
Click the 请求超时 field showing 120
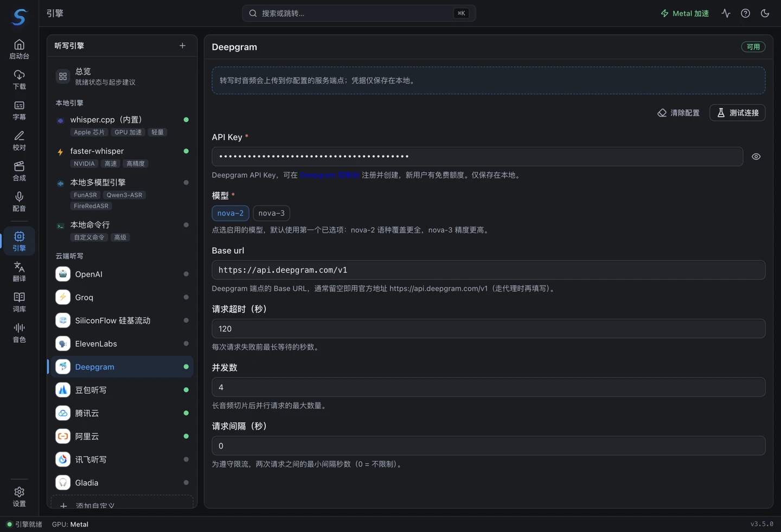tap(488, 329)
